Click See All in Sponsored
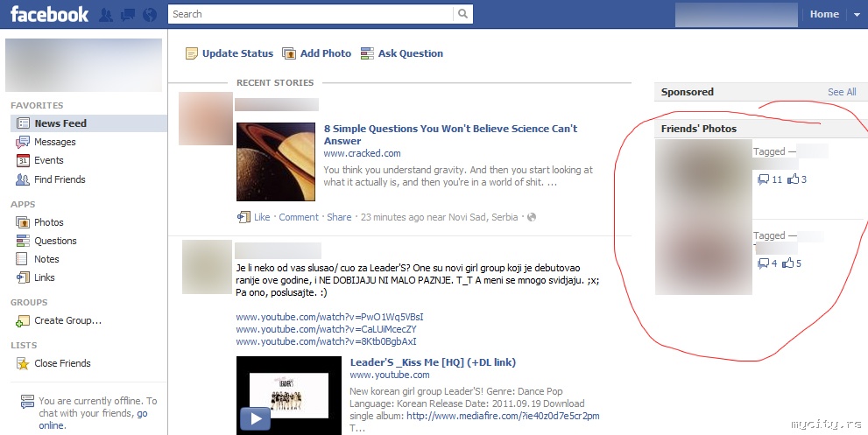Image resolution: width=868 pixels, height=435 pixels. click(x=842, y=92)
